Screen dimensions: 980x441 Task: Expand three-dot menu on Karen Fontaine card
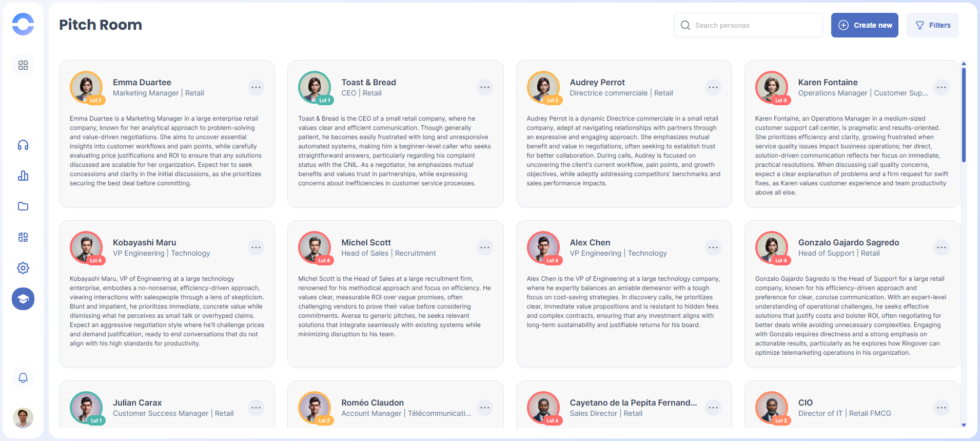point(942,87)
